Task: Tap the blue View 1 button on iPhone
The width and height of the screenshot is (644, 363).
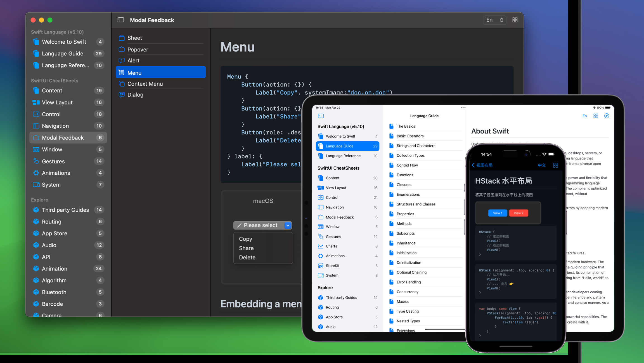Action: (x=498, y=213)
